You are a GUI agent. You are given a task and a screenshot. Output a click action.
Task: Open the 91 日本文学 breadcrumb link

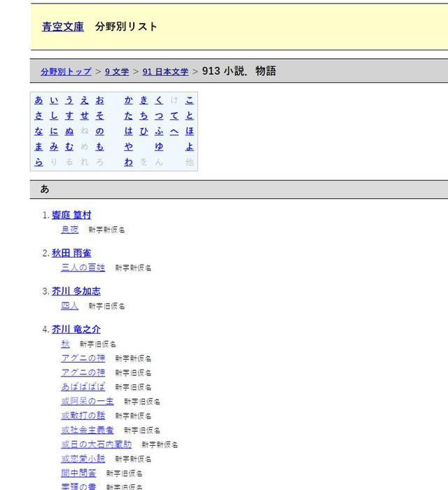click(x=166, y=71)
